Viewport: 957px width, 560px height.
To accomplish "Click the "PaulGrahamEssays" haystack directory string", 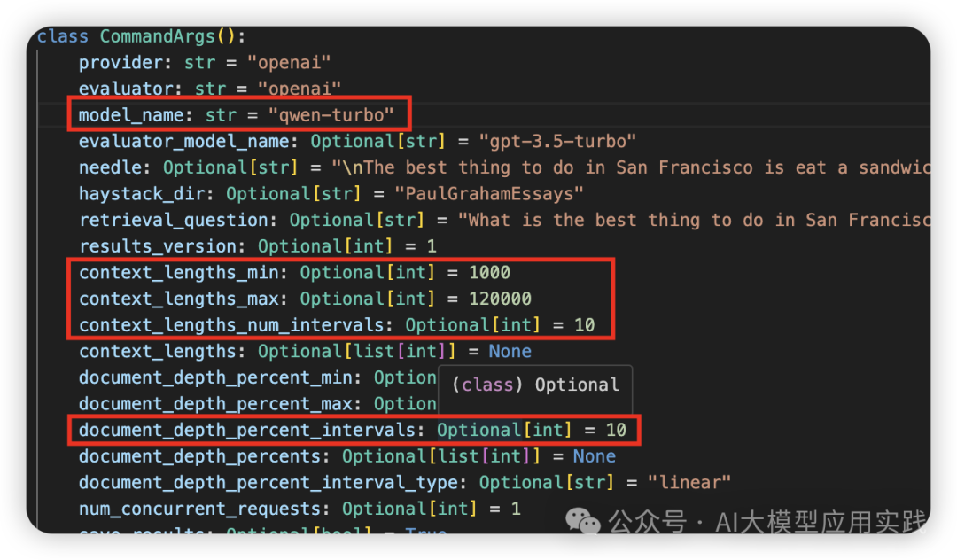I will [x=489, y=194].
